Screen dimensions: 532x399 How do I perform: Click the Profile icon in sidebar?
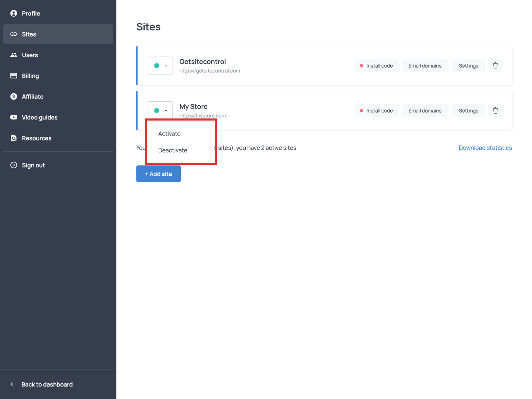click(x=14, y=13)
